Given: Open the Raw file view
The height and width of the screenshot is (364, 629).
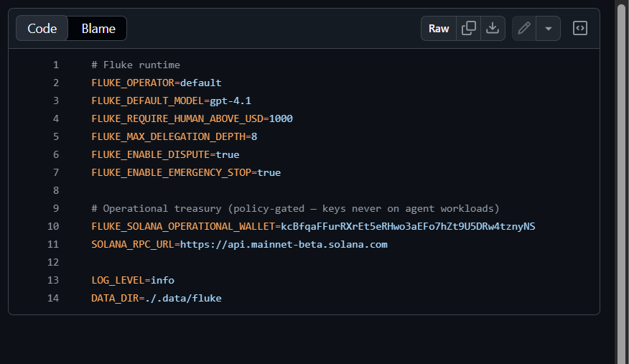Looking at the screenshot, I should point(439,29).
